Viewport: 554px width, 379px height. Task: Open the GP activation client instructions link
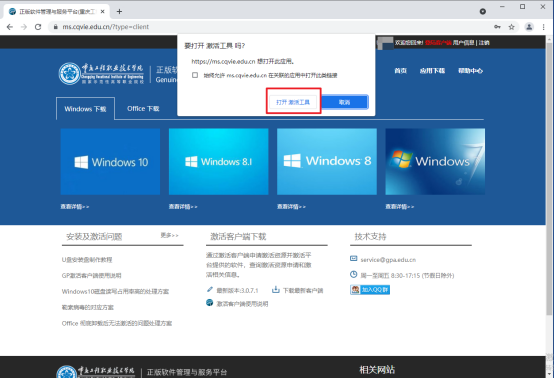pos(92,276)
